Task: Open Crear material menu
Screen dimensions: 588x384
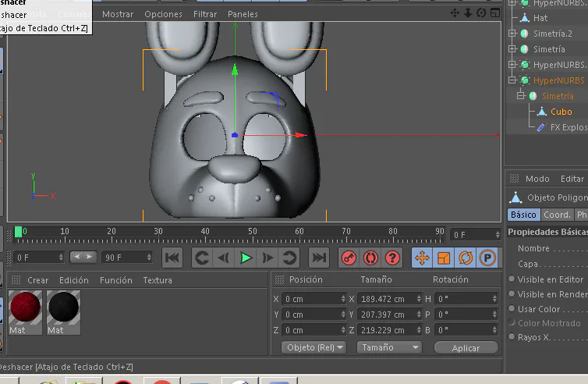Action: 38,280
